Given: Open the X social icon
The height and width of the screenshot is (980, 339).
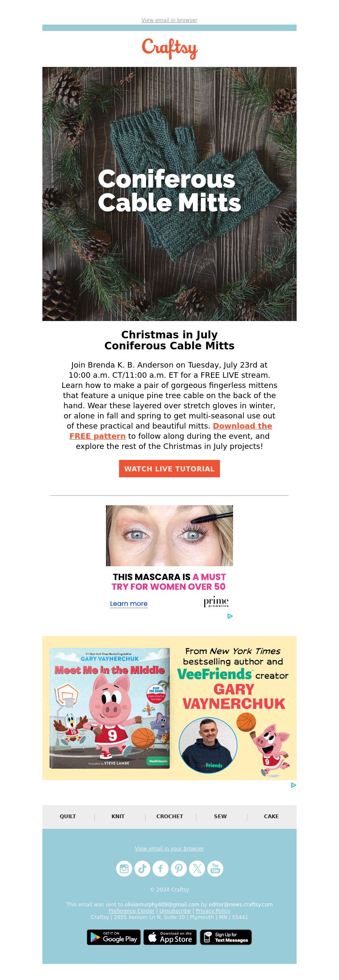Looking at the screenshot, I should pos(197,869).
